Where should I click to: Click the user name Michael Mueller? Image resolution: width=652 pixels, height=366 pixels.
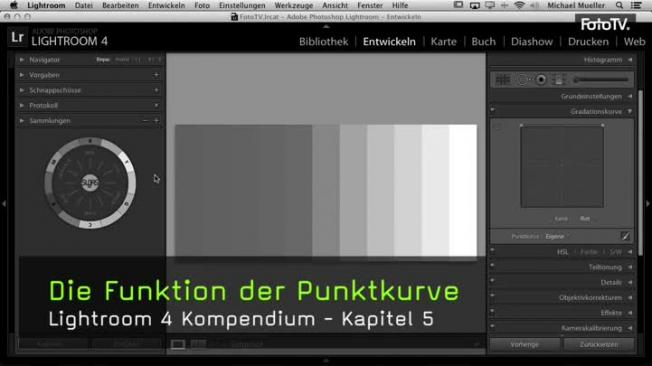[576, 5]
